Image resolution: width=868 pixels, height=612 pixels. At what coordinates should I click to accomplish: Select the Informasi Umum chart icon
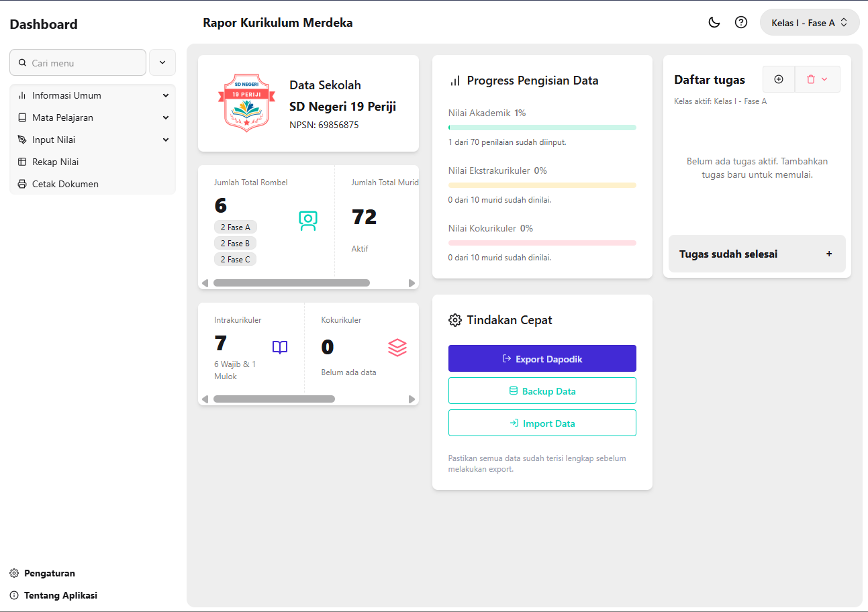pos(21,95)
